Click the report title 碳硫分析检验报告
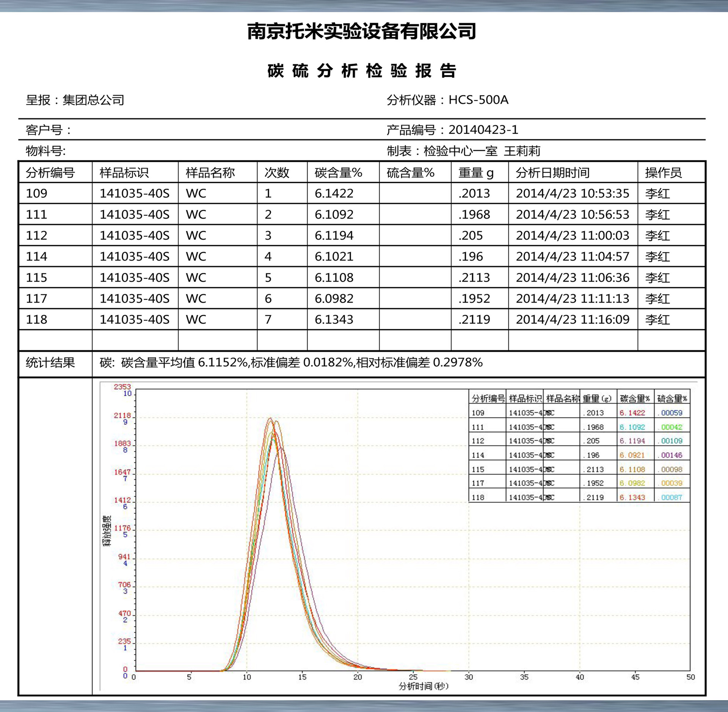 click(x=362, y=71)
